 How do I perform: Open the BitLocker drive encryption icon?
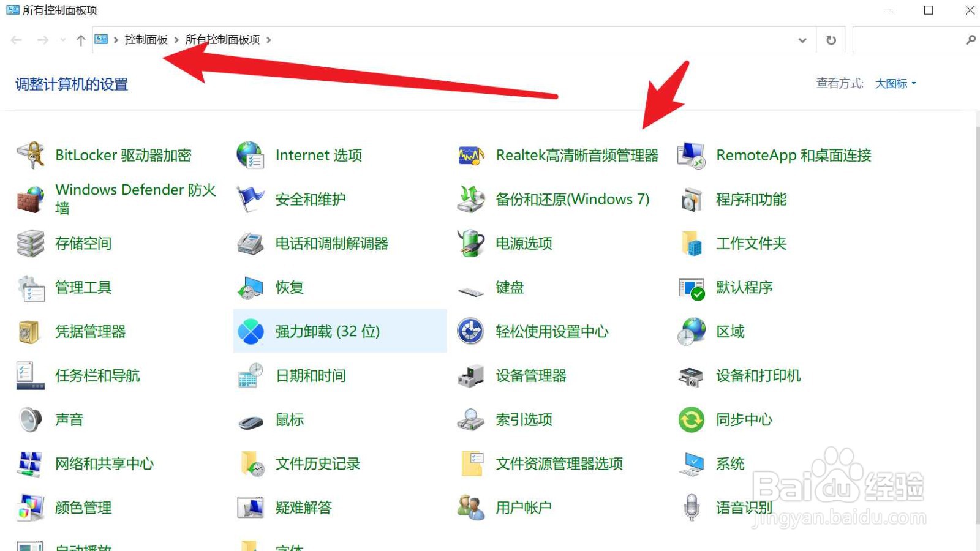click(30, 155)
